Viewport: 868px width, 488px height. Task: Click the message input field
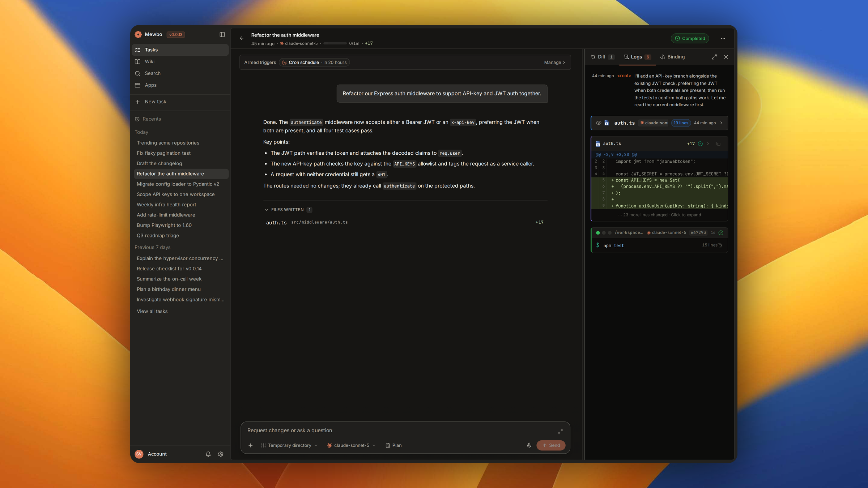tap(400, 431)
